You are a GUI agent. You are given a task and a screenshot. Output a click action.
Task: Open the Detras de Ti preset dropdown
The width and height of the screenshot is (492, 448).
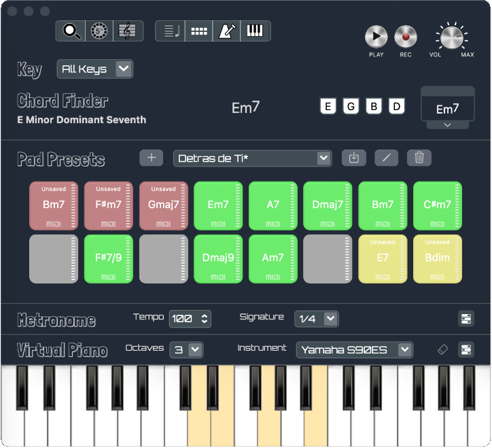[252, 158]
